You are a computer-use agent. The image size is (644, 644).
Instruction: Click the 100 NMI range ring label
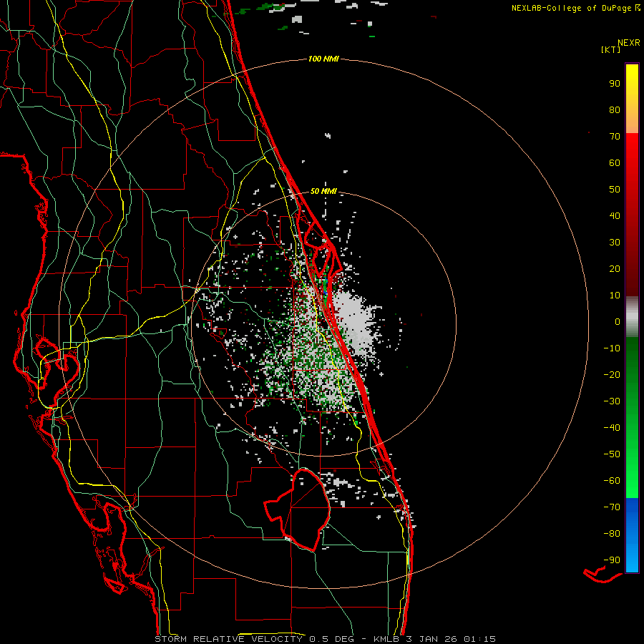[x=323, y=59]
